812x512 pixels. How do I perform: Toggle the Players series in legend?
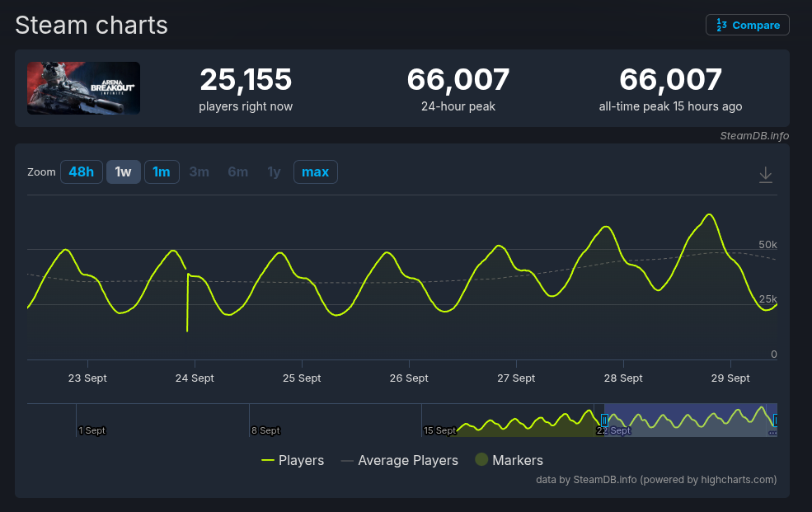[293, 460]
